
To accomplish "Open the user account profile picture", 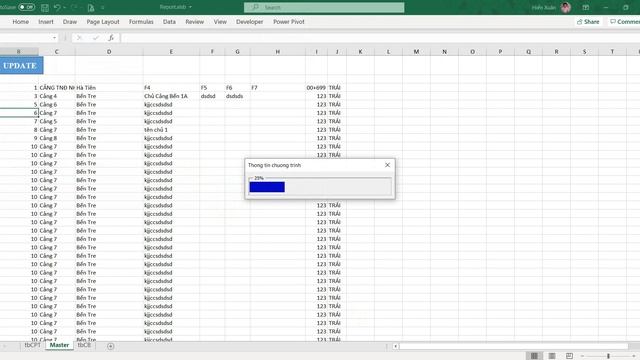I will point(566,7).
